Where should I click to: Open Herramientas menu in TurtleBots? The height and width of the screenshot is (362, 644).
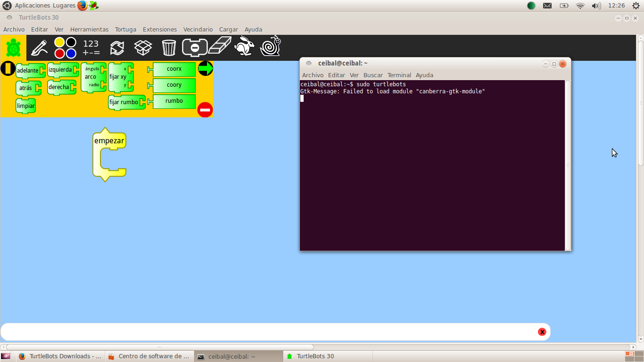[x=89, y=29]
